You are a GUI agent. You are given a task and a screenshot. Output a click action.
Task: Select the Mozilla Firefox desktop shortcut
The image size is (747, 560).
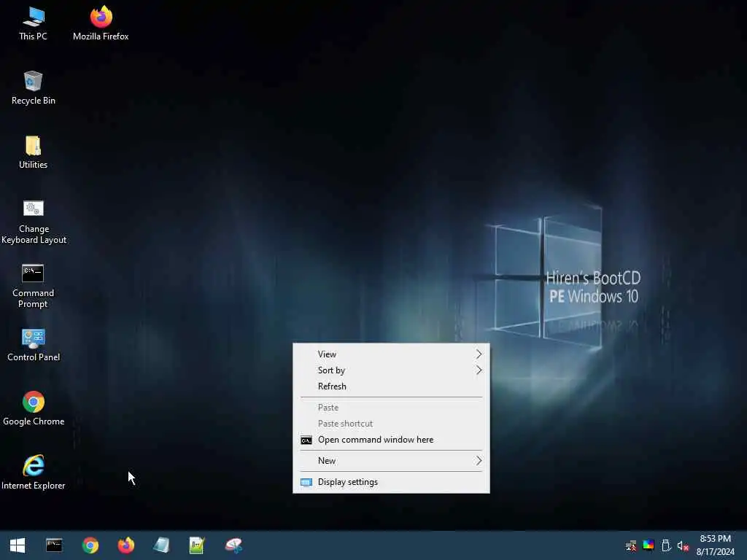[101, 24]
